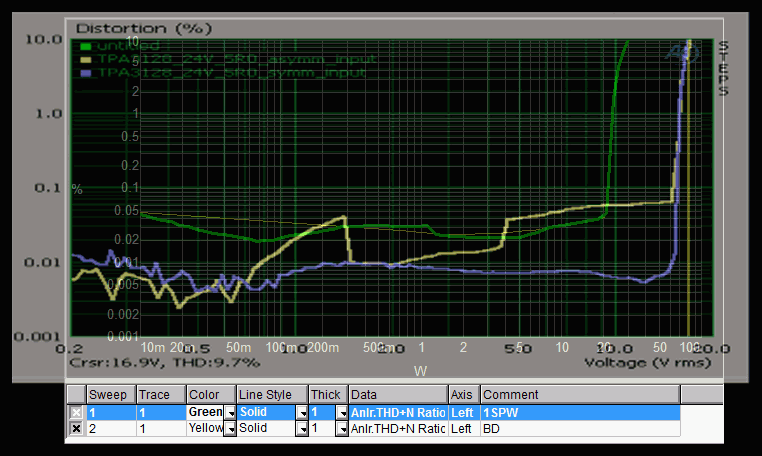Select the Axis column header
The width and height of the screenshot is (762, 456).
click(463, 395)
